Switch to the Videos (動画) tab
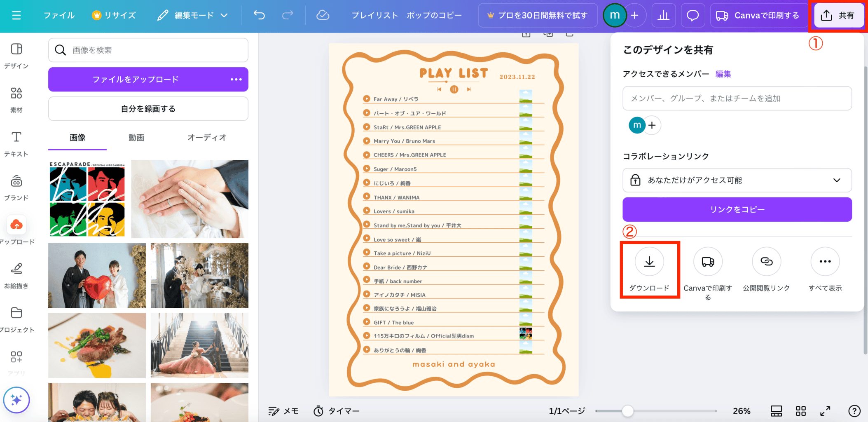Screen dimensions: 868x422 136,138
